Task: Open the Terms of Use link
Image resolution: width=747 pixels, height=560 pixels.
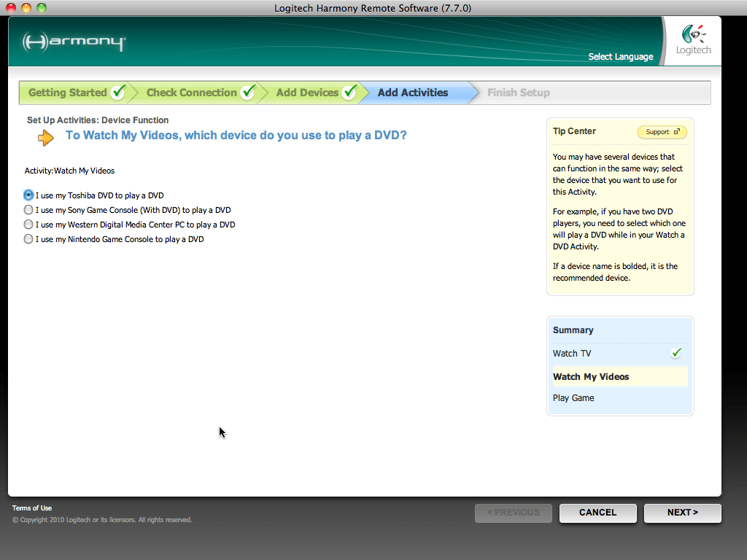Action: coord(32,508)
